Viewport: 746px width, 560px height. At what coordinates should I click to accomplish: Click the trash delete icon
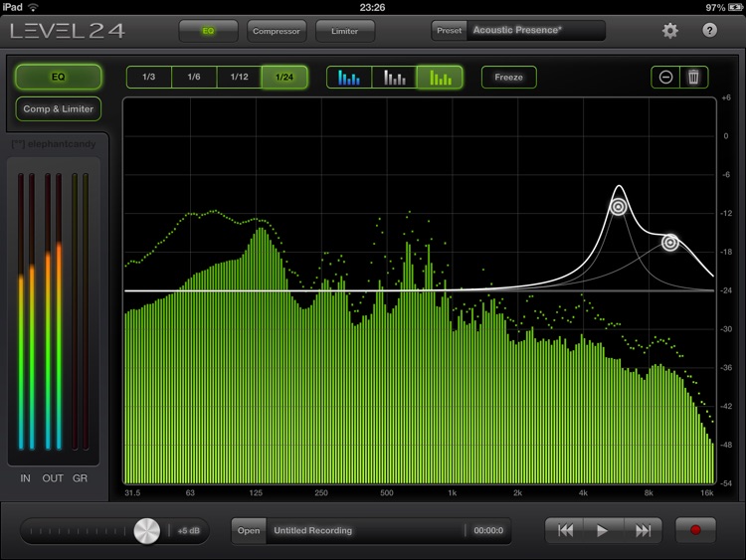693,77
